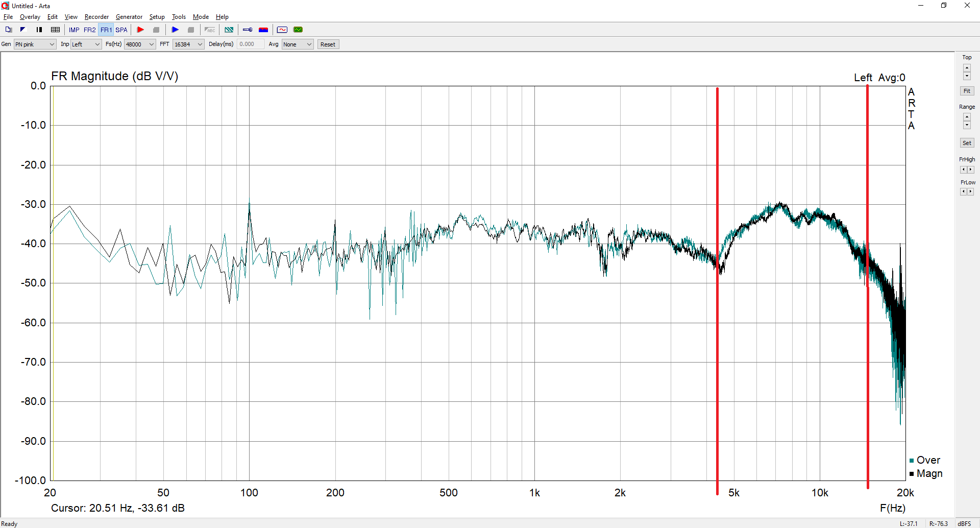Screen dimensions: 980x528
Task: Switch to FR2 dual-channel mode
Action: [90, 30]
